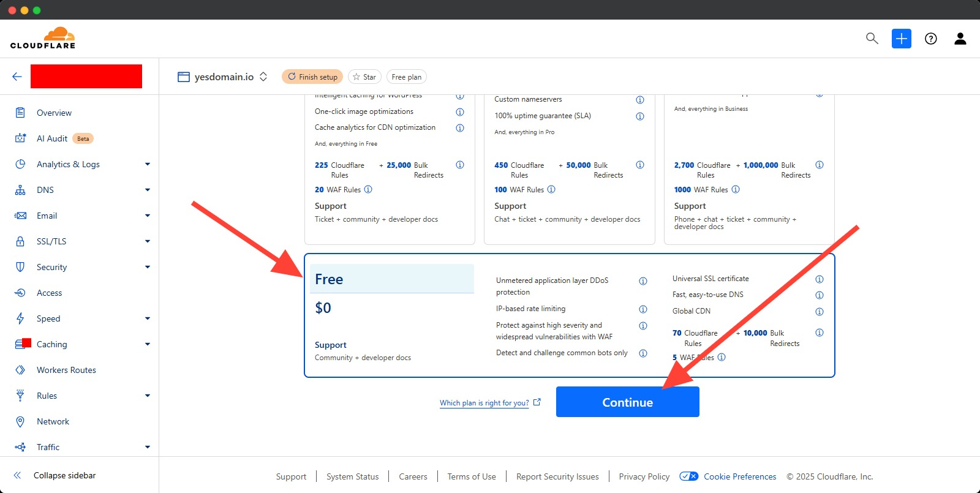The image size is (980, 493).
Task: Toggle the Cookie Preferences switch icon
Action: pos(689,476)
